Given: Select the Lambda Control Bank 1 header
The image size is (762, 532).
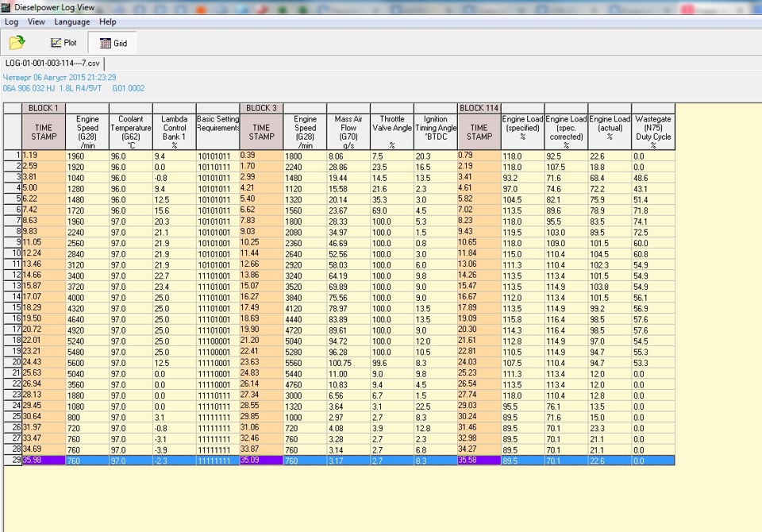Looking at the screenshot, I should click(173, 131).
